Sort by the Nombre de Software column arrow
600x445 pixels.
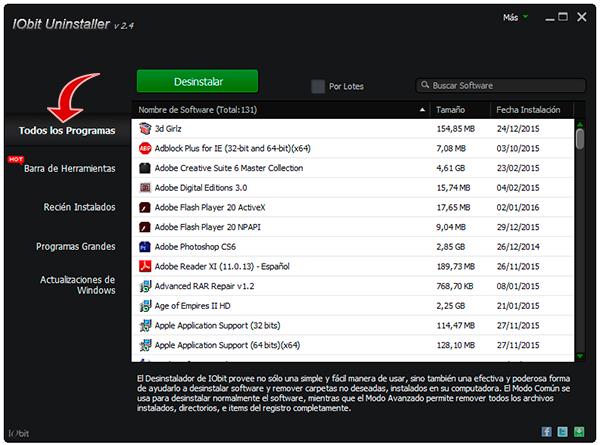point(424,109)
